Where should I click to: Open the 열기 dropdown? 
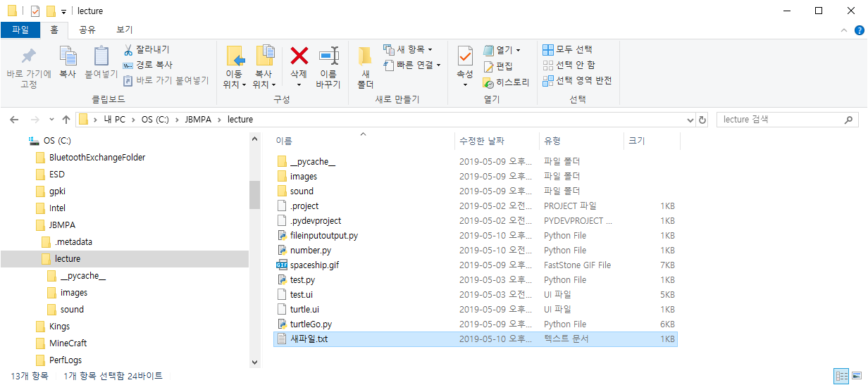pyautogui.click(x=502, y=50)
